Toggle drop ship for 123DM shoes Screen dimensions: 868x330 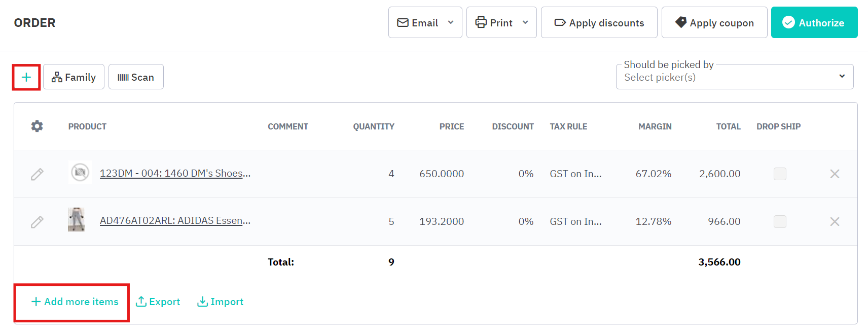coord(780,174)
